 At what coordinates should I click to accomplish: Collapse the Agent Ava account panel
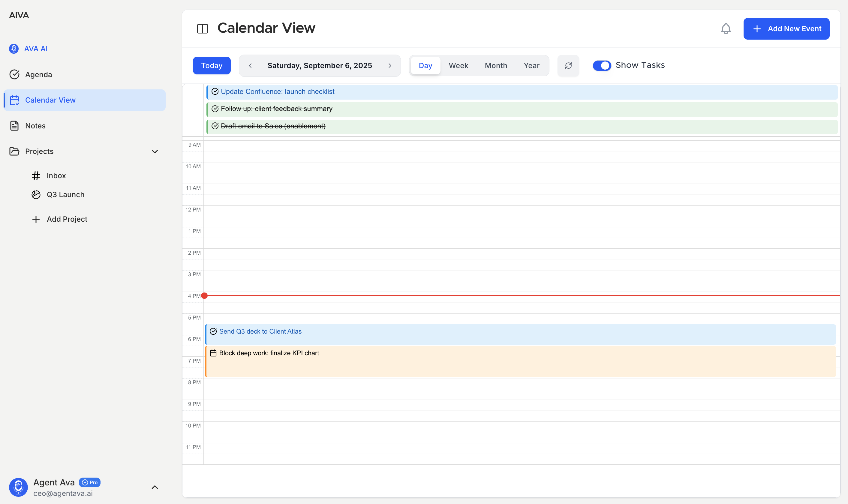[x=155, y=487]
